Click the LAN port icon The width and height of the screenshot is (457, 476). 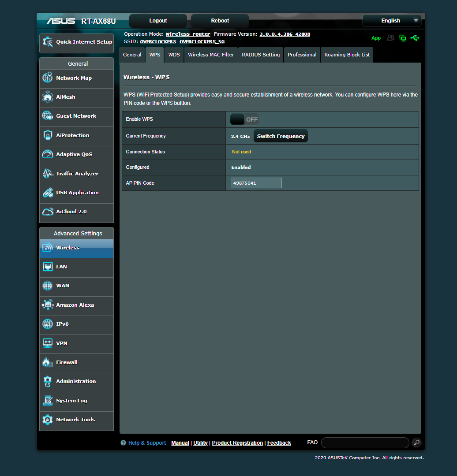[x=47, y=267]
